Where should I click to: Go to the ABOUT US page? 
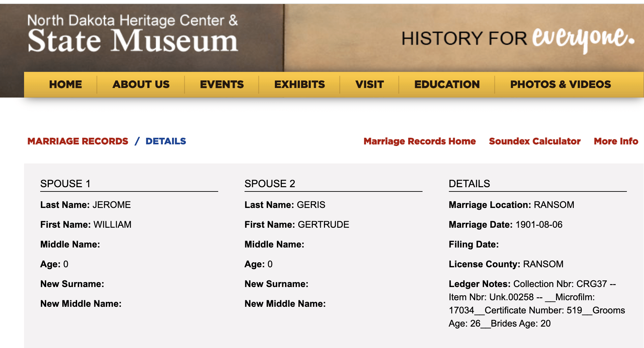[x=141, y=84]
